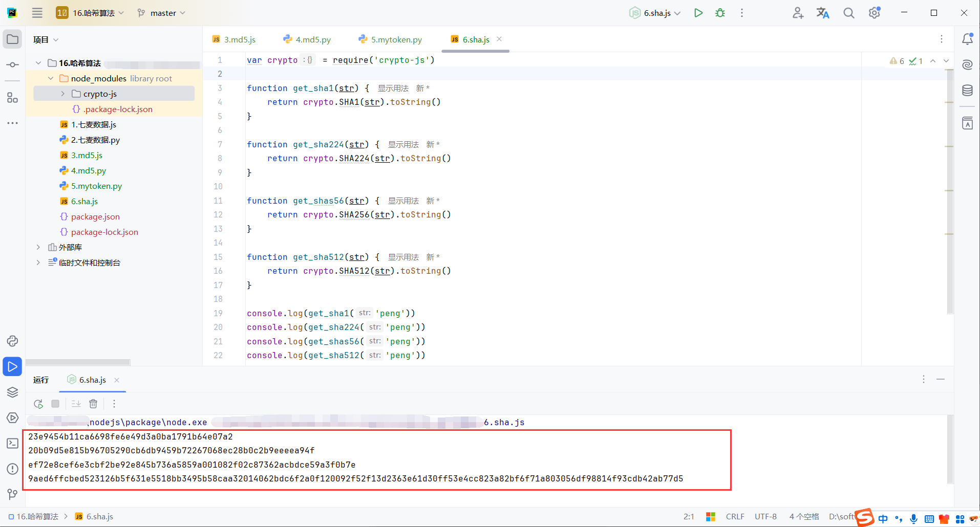Open the Python Console tool window
Viewport: 980px width, 527px height.
coord(12,341)
